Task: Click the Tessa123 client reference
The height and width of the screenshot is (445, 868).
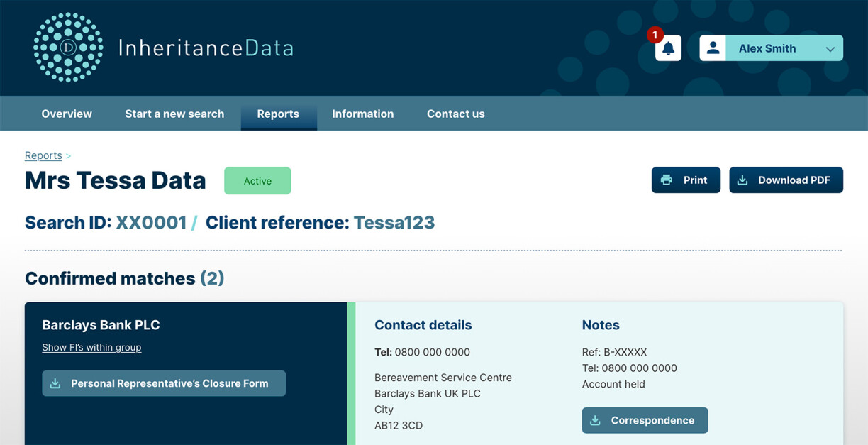Action: pos(394,223)
